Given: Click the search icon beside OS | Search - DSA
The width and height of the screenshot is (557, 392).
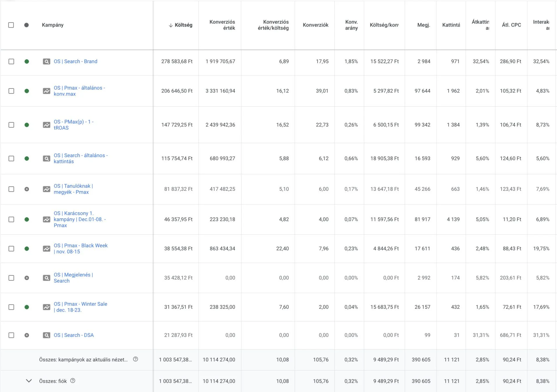Looking at the screenshot, I should pyautogui.click(x=46, y=335).
